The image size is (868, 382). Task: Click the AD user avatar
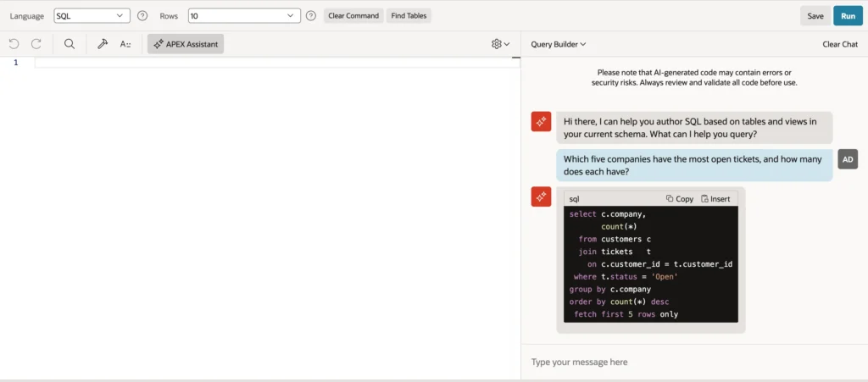[848, 159]
